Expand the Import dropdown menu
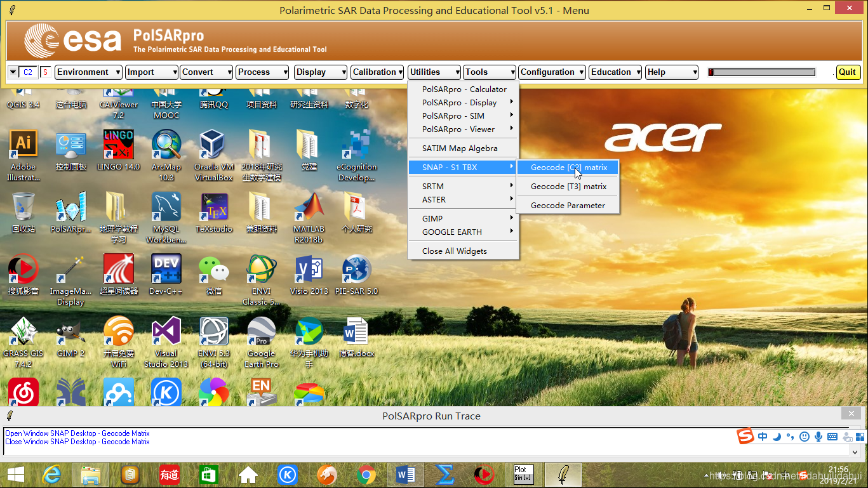The width and height of the screenshot is (868, 488). coord(152,72)
